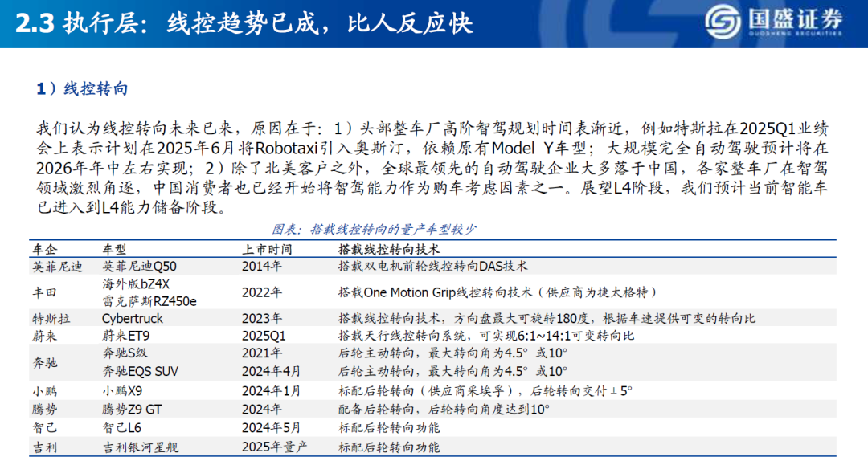
Task: Click the '腾势Z9 GT' model cell
Action: click(132, 410)
